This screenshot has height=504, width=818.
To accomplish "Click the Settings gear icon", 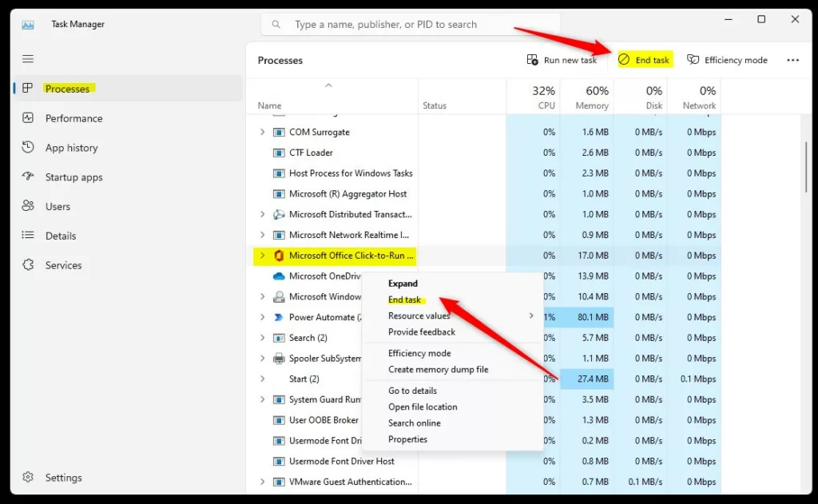I will pos(28,477).
